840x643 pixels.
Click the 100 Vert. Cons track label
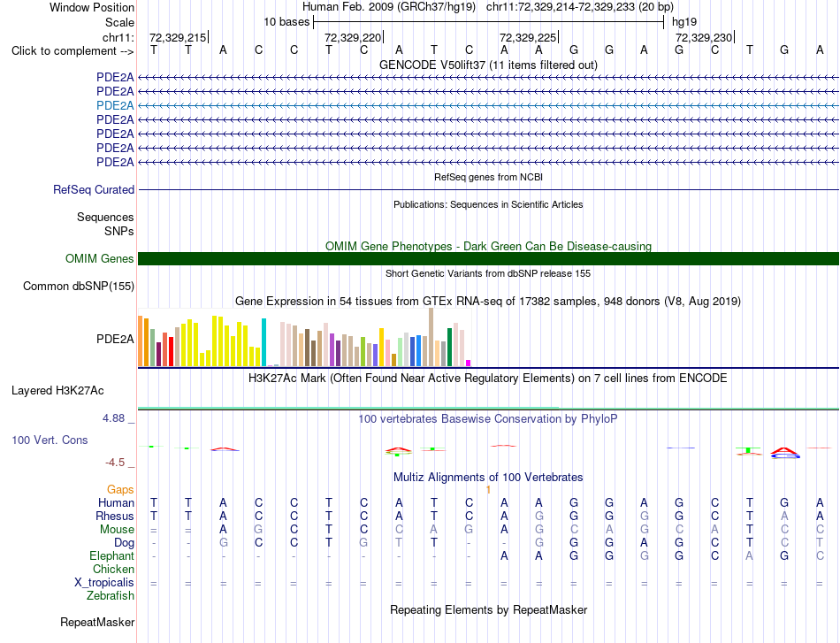click(50, 440)
